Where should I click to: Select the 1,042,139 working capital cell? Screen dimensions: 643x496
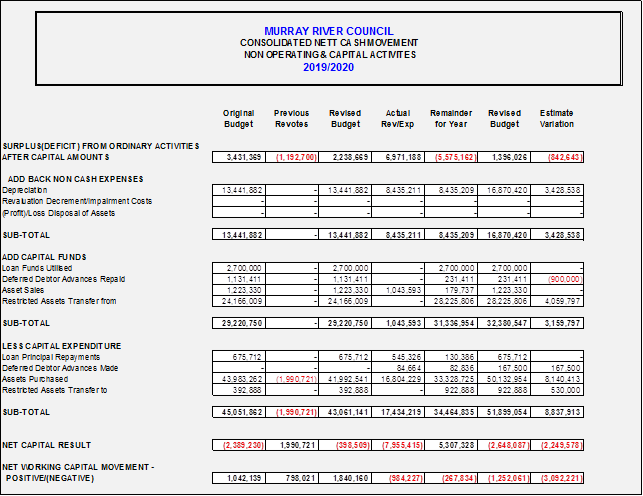[239, 478]
